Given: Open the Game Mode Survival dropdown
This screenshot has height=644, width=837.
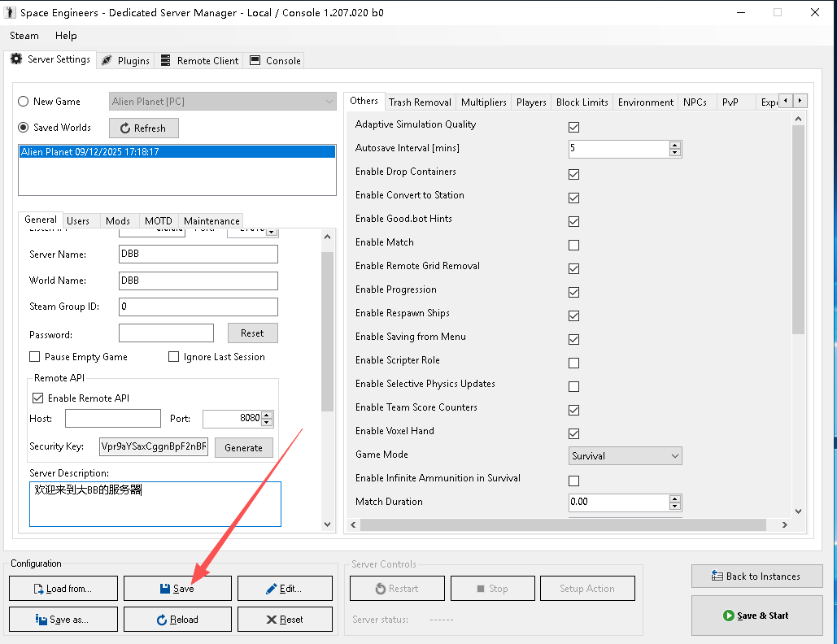Looking at the screenshot, I should [625, 456].
